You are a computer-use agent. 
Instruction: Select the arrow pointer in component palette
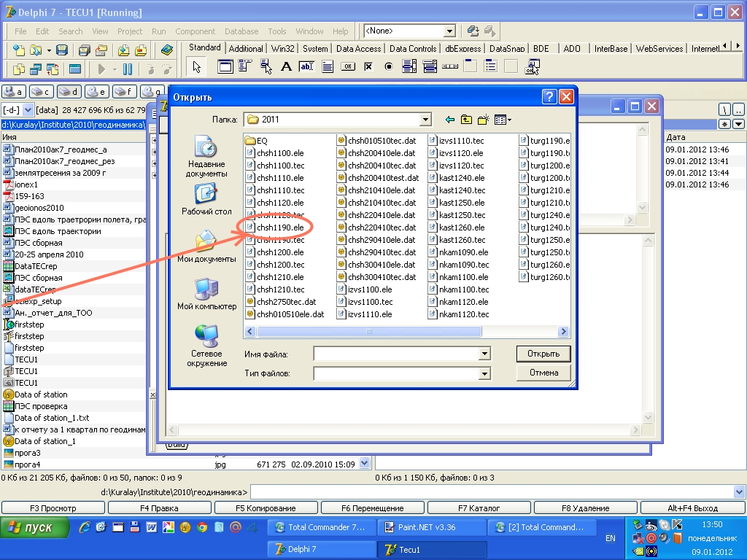tap(197, 66)
